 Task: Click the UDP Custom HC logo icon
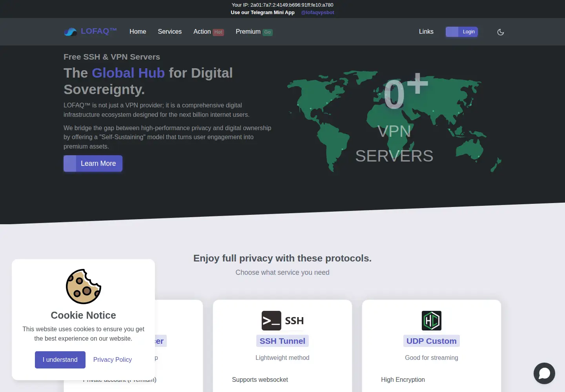tap(432, 321)
